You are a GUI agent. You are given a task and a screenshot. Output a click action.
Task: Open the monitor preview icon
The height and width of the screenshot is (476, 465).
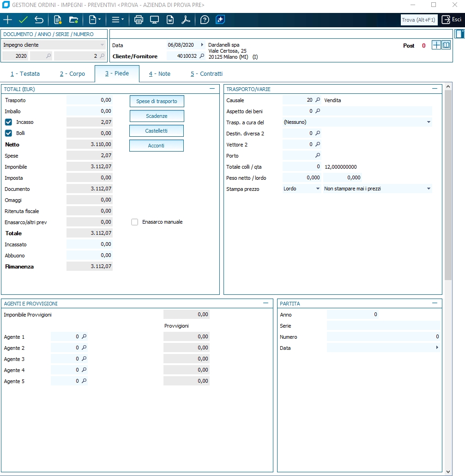pos(154,20)
